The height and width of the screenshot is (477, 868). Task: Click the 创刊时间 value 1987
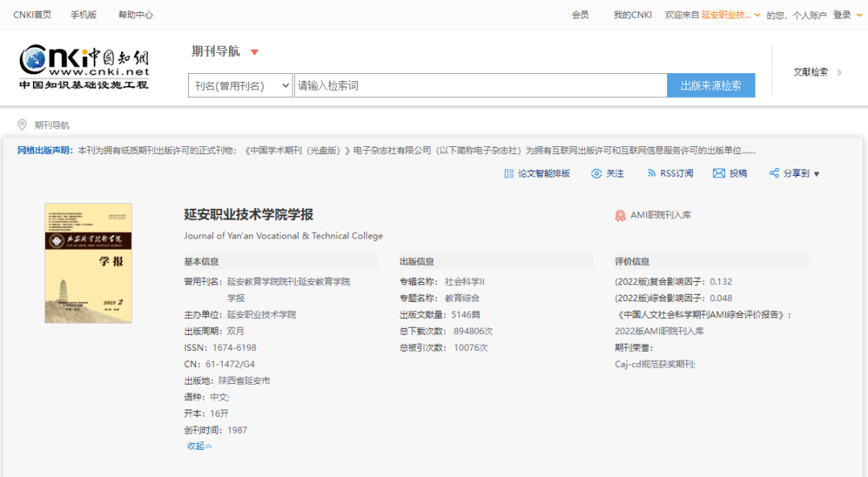[x=237, y=430]
